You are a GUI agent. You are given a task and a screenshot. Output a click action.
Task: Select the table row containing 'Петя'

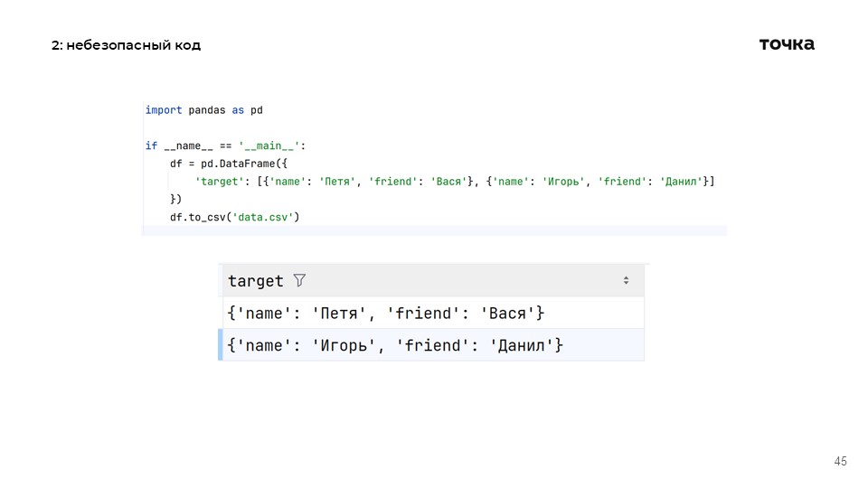(x=386, y=314)
